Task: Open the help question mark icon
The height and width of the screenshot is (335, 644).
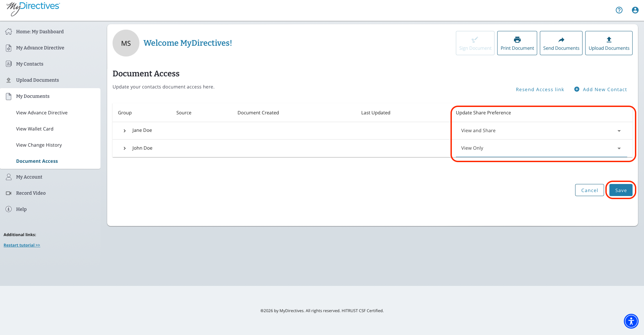Action: pos(619,10)
